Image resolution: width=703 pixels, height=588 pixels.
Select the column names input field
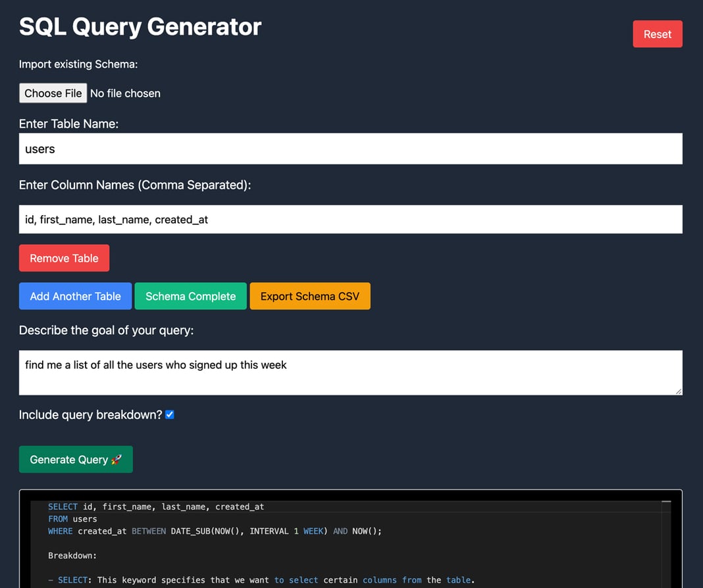point(350,219)
